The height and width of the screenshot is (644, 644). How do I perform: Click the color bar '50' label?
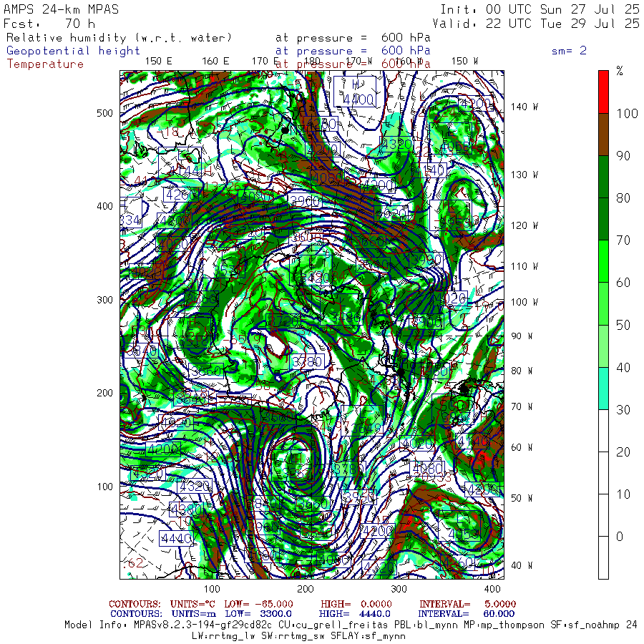623,325
